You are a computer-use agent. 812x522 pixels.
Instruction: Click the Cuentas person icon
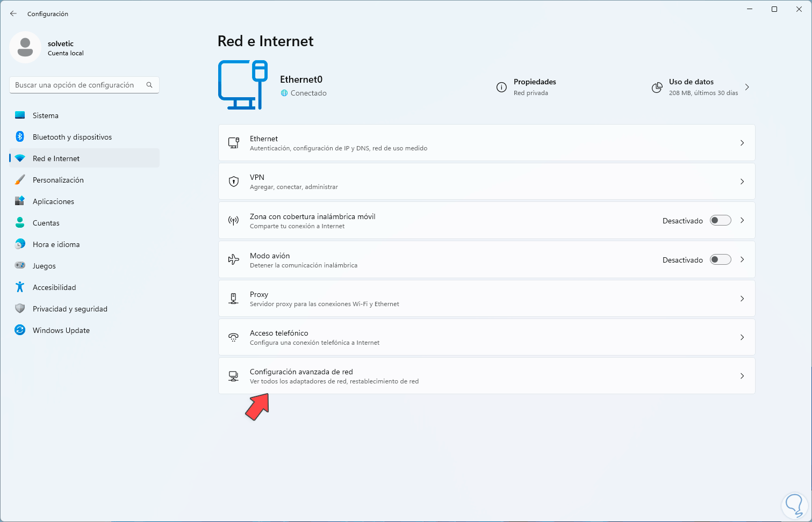click(x=20, y=223)
